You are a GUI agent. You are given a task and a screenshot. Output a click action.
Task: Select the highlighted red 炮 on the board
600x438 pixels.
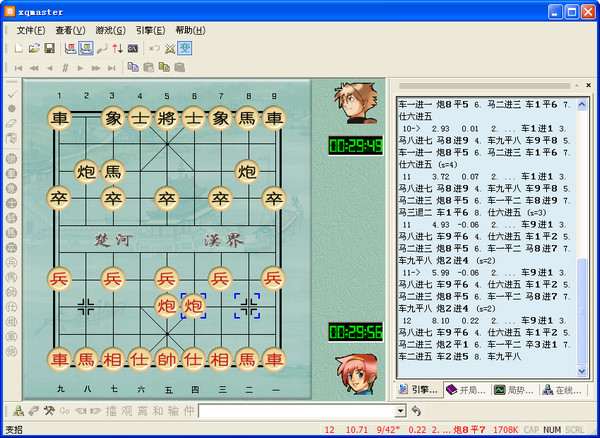pos(193,306)
